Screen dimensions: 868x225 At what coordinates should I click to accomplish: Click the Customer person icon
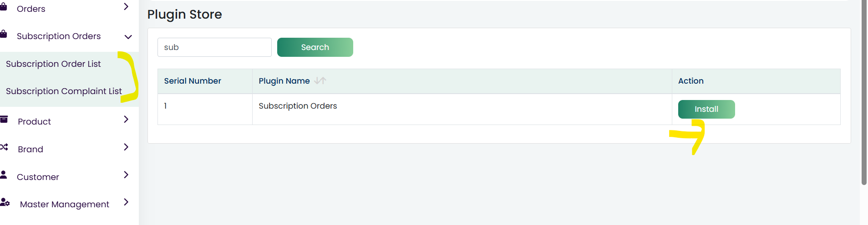click(4, 175)
